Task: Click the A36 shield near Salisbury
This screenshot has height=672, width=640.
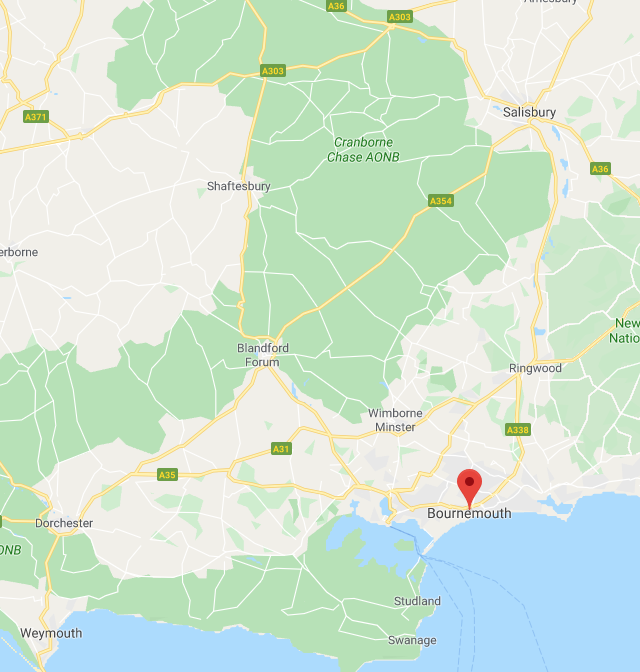Action: (x=600, y=168)
